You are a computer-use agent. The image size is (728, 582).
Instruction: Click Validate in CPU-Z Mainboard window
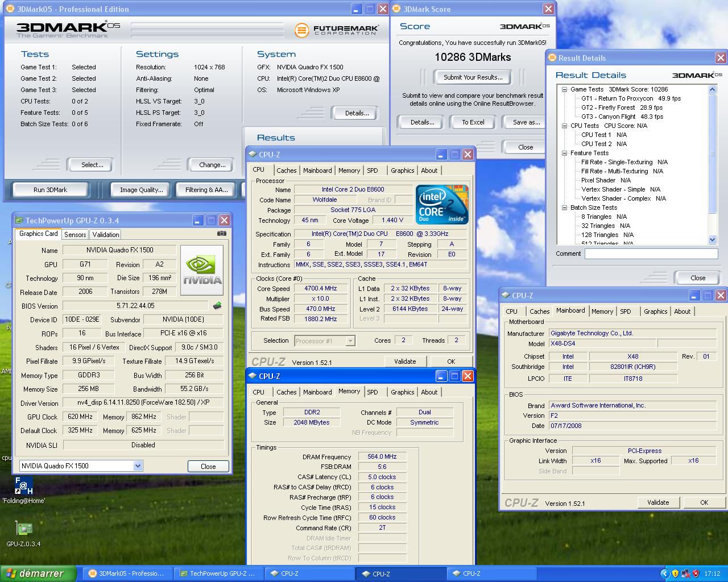click(658, 502)
